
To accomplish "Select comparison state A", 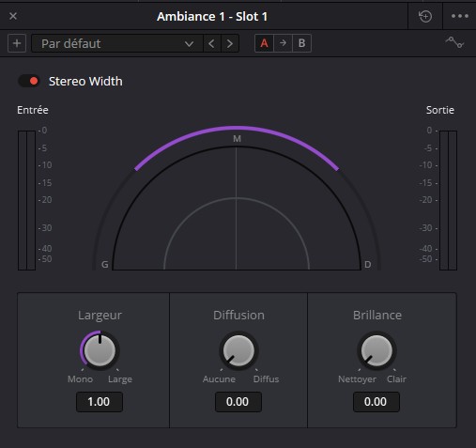I will (x=264, y=43).
